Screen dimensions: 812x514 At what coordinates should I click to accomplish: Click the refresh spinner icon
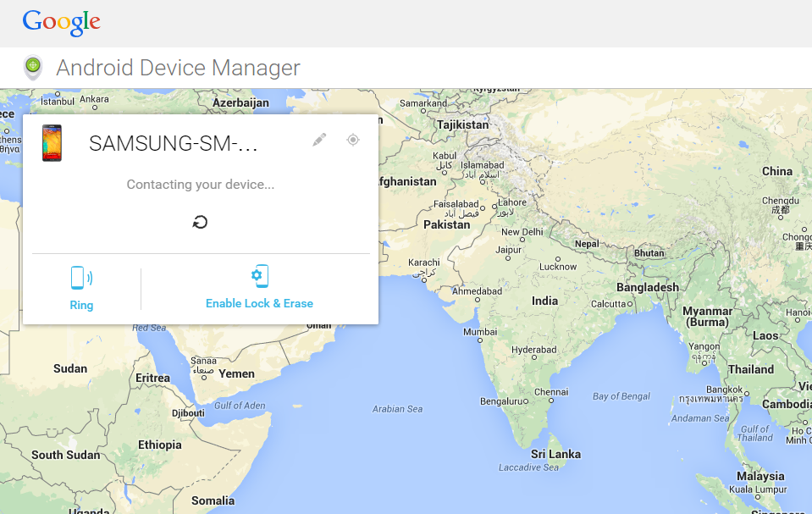[x=200, y=222]
